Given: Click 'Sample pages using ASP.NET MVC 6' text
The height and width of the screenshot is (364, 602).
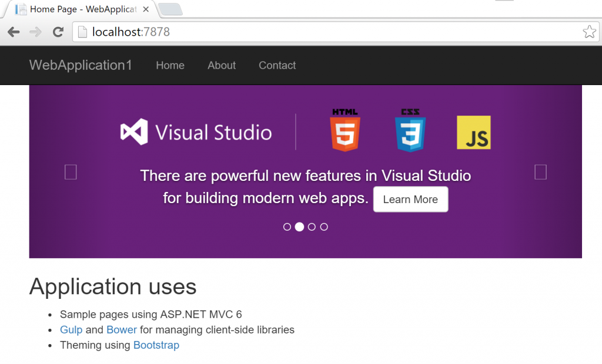Looking at the screenshot, I should click(x=151, y=315).
